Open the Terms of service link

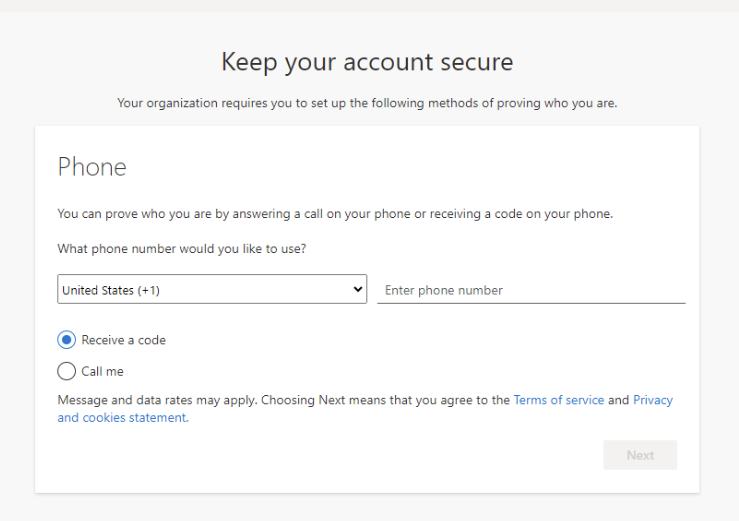click(558, 400)
